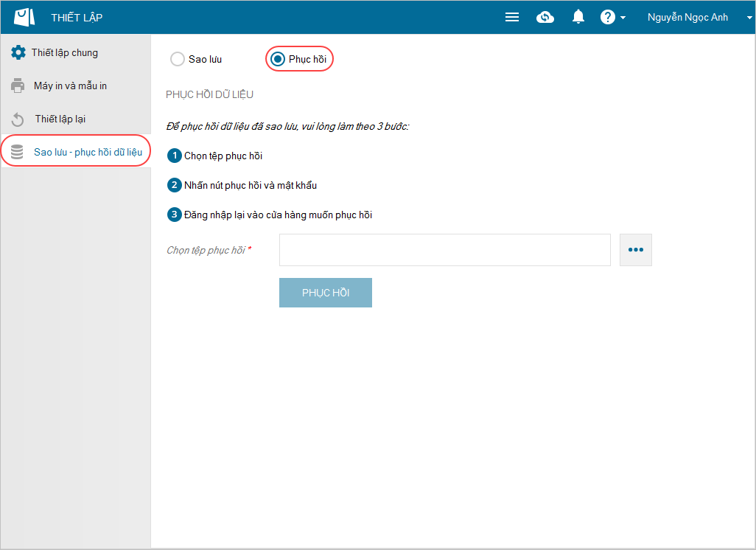Image resolution: width=756 pixels, height=550 pixels.
Task: Click the step 3 number badge
Action: coord(175,215)
